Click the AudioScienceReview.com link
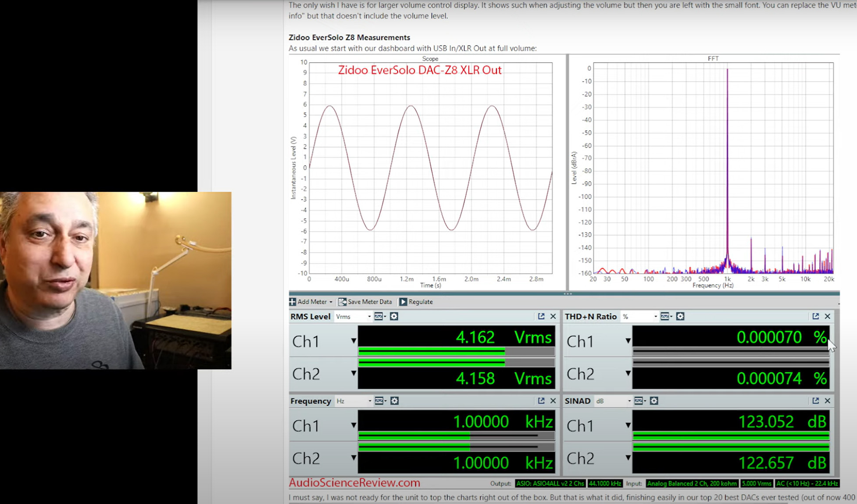 click(354, 483)
